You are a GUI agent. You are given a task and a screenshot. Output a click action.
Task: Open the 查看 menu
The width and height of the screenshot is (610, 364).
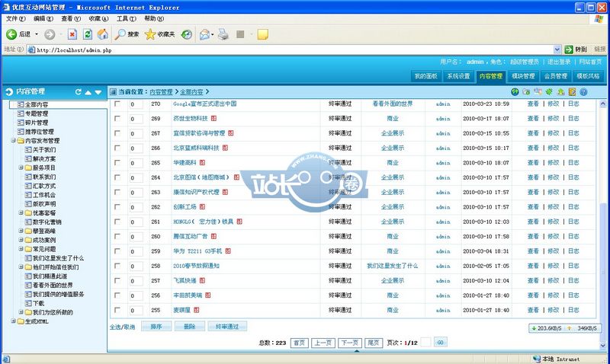[x=71, y=18]
